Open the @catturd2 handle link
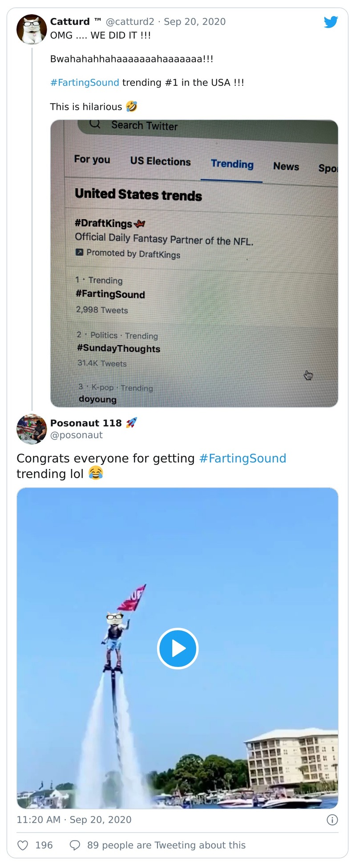 (x=130, y=22)
